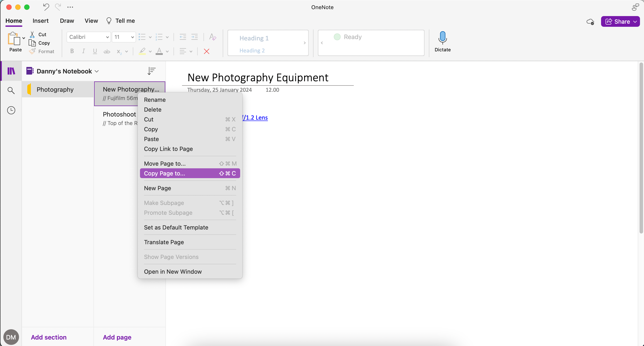Image resolution: width=644 pixels, height=346 pixels.
Task: Open the f/1.2 Lens link
Action: 255,118
